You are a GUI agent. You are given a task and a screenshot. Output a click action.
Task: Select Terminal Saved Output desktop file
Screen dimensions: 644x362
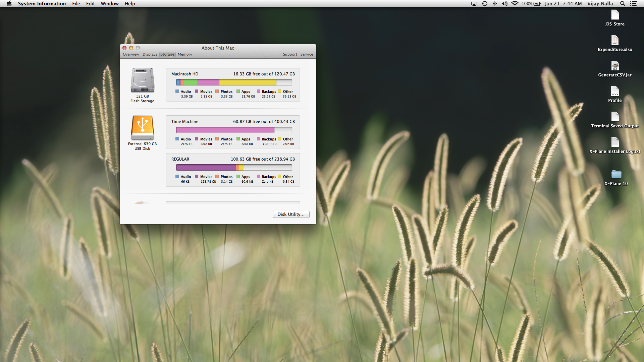[x=615, y=120]
